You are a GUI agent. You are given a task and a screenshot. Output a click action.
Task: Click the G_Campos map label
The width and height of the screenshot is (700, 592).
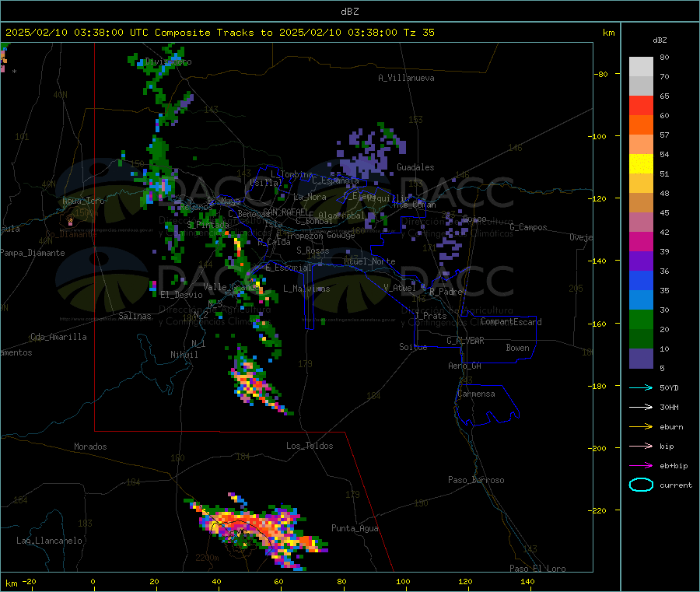tap(528, 227)
